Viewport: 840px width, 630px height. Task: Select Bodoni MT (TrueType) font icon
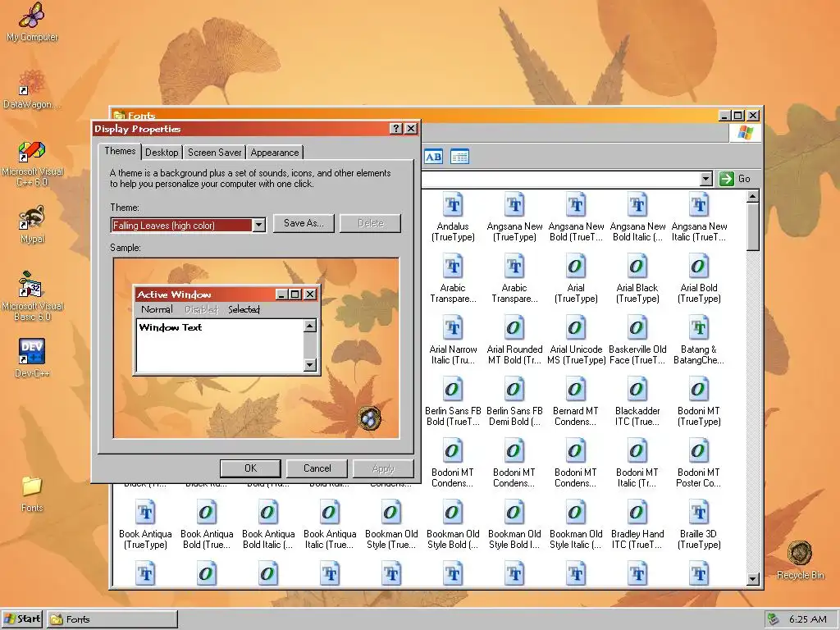point(699,390)
